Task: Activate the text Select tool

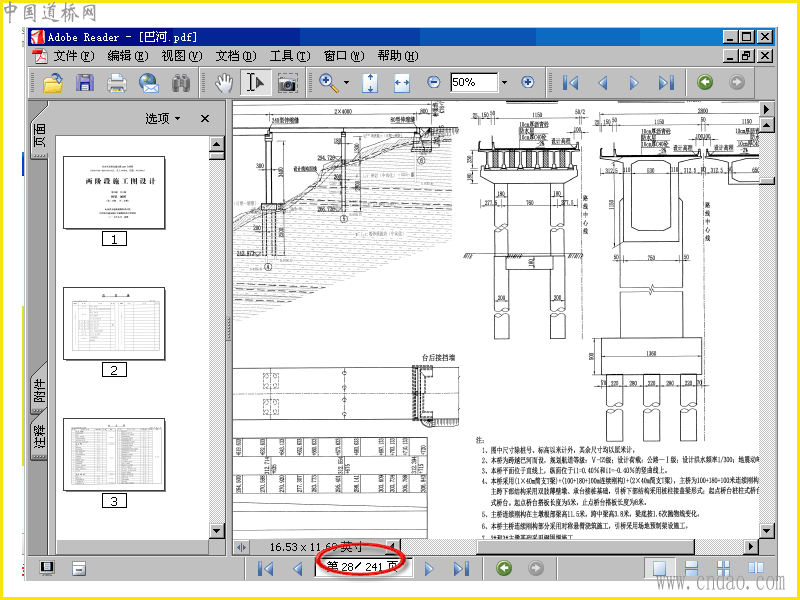Action: [x=255, y=83]
